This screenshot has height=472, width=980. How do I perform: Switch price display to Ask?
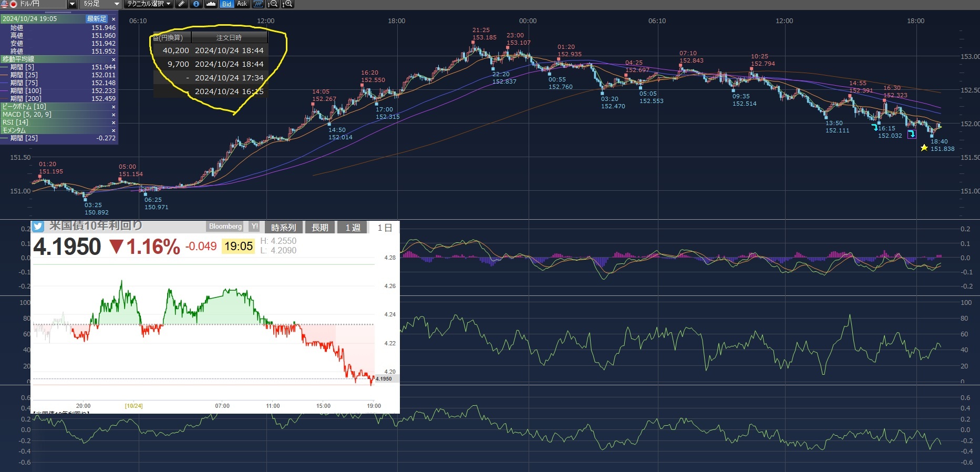(x=242, y=4)
